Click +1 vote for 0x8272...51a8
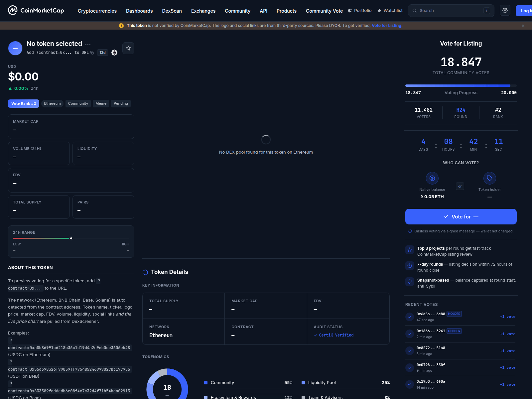This screenshot has height=399, width=532. pyautogui.click(x=507, y=351)
